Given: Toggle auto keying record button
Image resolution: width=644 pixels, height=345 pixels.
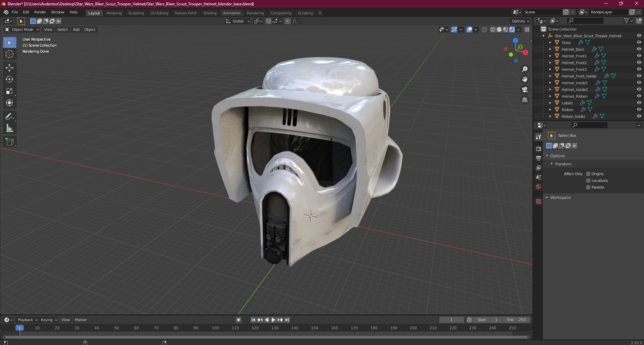Looking at the screenshot, I should point(239,320).
